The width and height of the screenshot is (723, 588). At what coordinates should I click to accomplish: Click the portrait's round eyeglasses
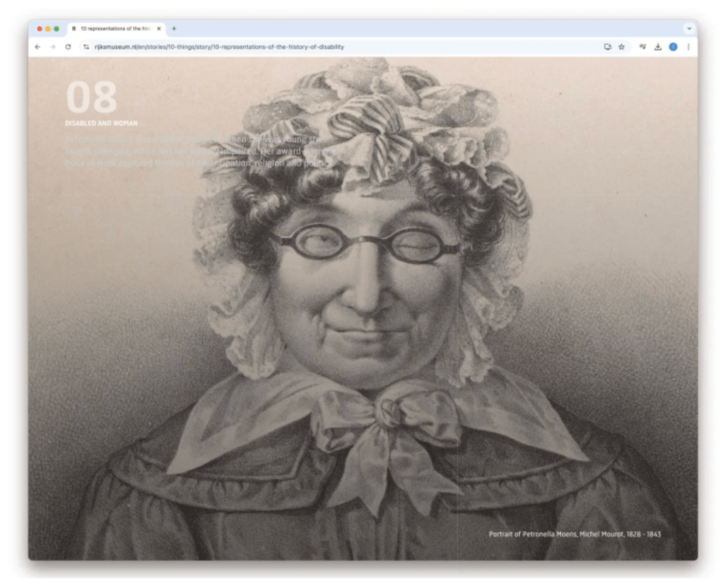pos(367,244)
